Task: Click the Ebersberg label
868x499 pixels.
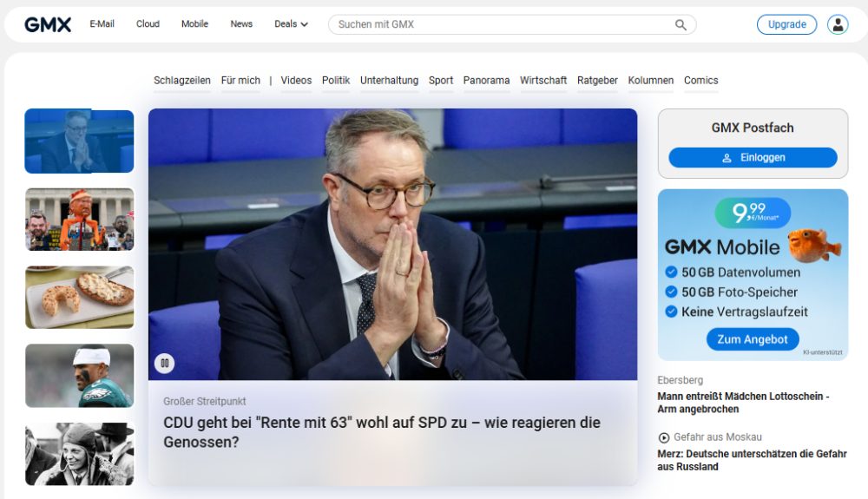Action: click(x=681, y=380)
